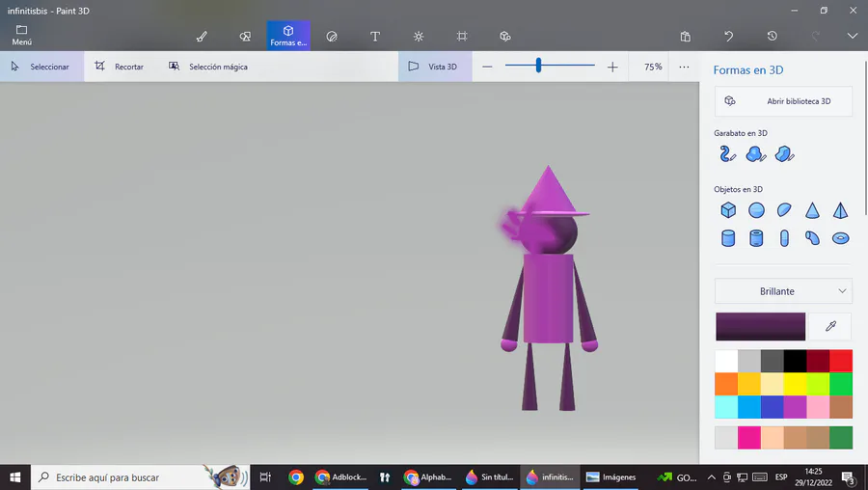Select the Text tool
The height and width of the screenshot is (490, 868).
[375, 37]
